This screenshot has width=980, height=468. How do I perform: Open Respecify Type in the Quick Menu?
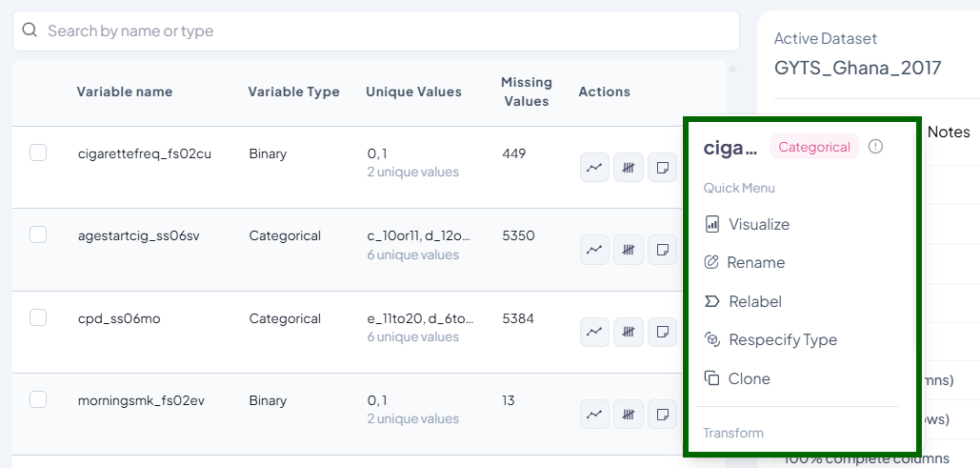[x=782, y=340]
